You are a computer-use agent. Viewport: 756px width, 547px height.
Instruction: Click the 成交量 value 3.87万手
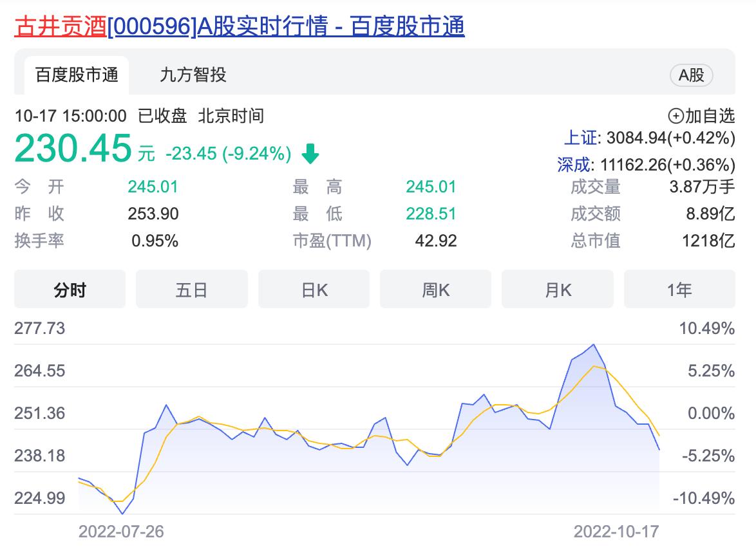(x=702, y=187)
